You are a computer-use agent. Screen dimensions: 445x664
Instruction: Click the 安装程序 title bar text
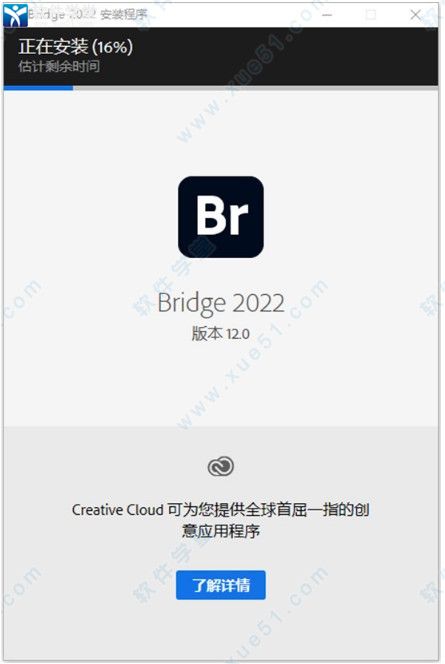[123, 15]
